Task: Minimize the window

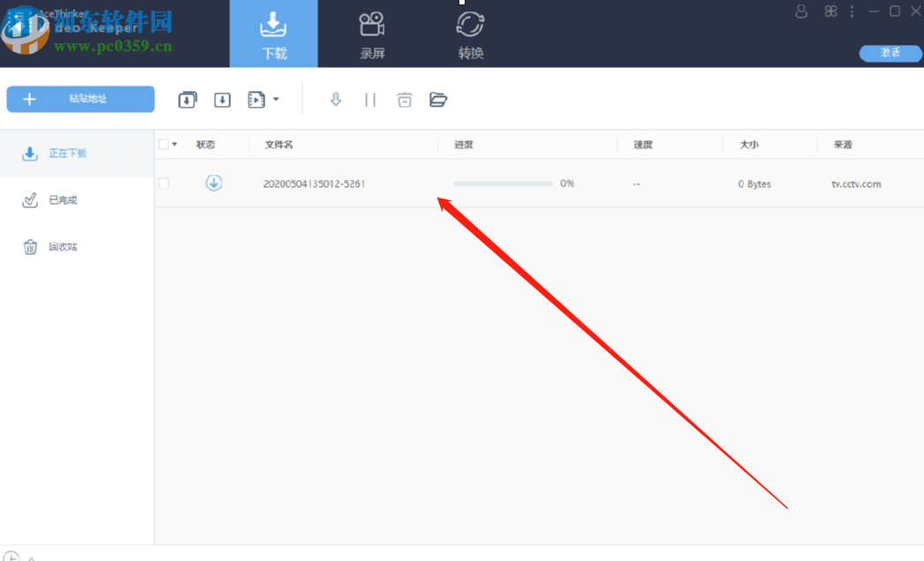Action: coord(874,11)
